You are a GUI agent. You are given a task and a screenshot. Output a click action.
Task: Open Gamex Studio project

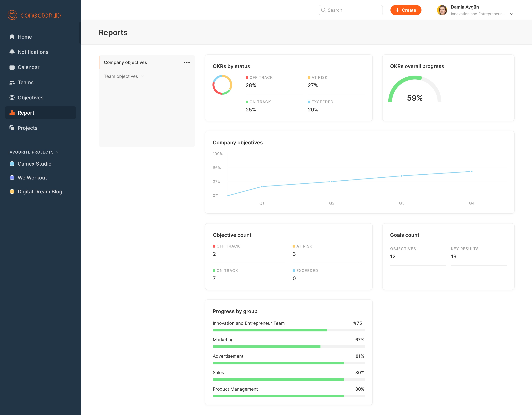click(x=34, y=164)
